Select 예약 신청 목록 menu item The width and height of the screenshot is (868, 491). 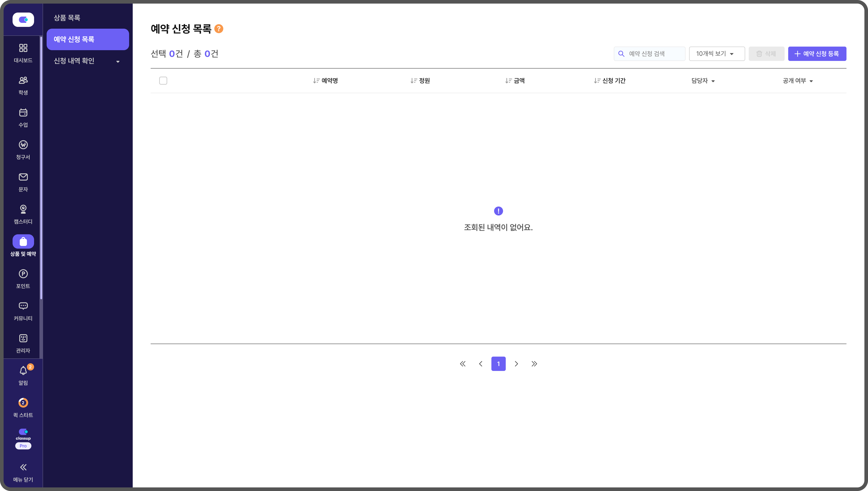(x=87, y=39)
